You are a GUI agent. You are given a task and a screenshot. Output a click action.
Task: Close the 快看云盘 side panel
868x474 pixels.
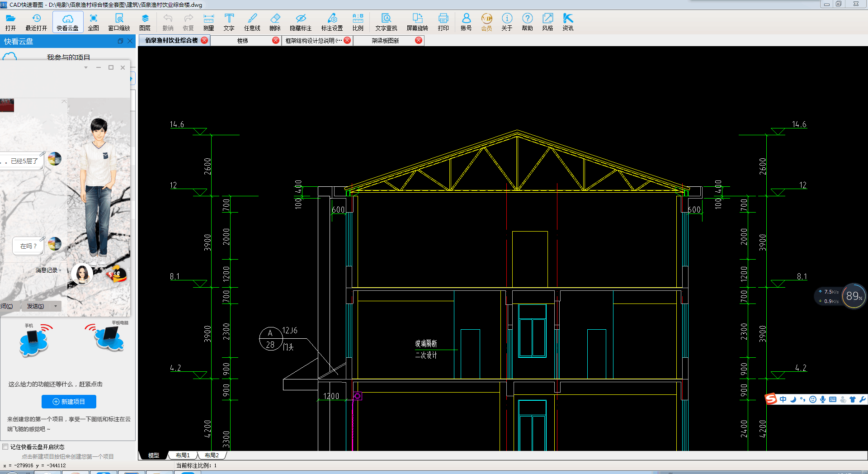click(130, 41)
